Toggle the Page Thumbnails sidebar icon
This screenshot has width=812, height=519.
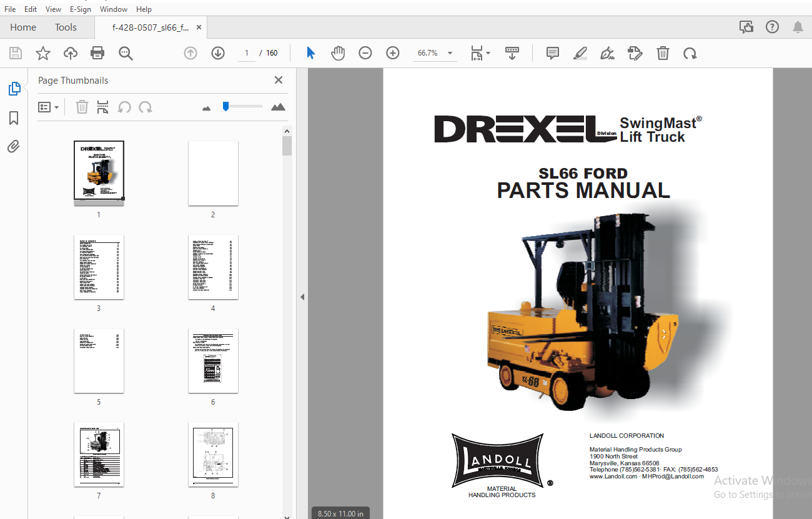tap(14, 89)
